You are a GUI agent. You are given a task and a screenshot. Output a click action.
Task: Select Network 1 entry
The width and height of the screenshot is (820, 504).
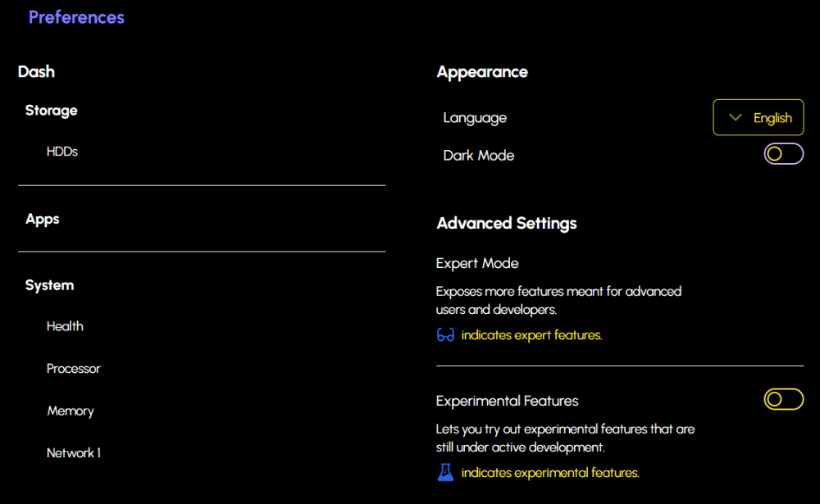[74, 453]
